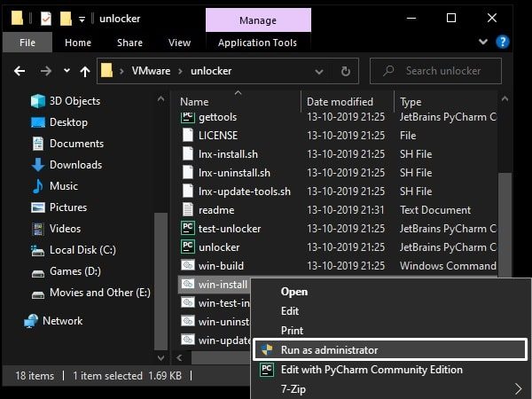Click the Music note icon
Image resolution: width=532 pixels, height=399 pixels.
pyautogui.click(x=37, y=186)
